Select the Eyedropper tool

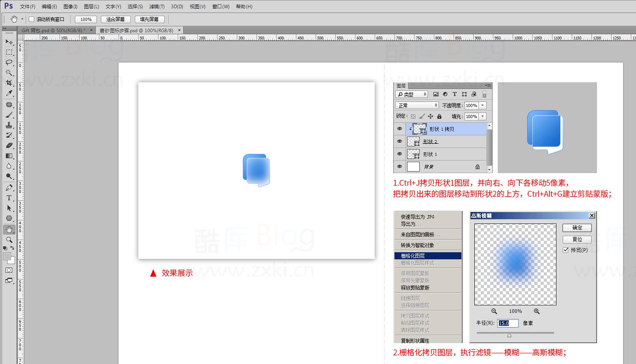pos(9,94)
